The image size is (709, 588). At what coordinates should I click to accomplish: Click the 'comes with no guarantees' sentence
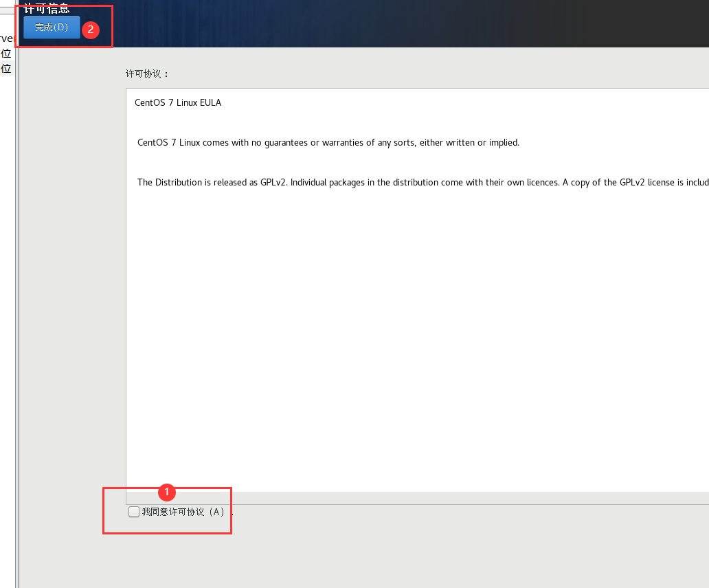point(328,143)
